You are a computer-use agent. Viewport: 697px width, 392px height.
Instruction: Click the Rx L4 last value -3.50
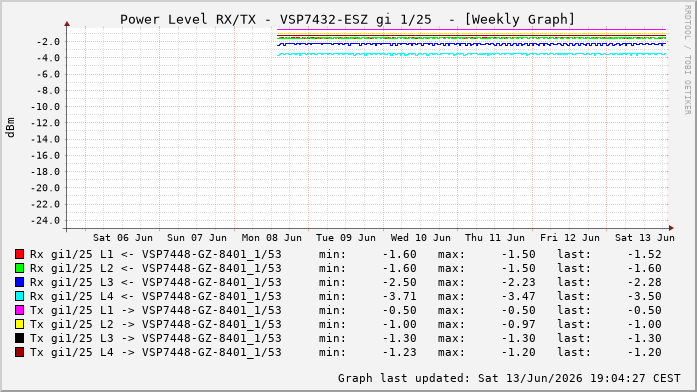coord(645,296)
